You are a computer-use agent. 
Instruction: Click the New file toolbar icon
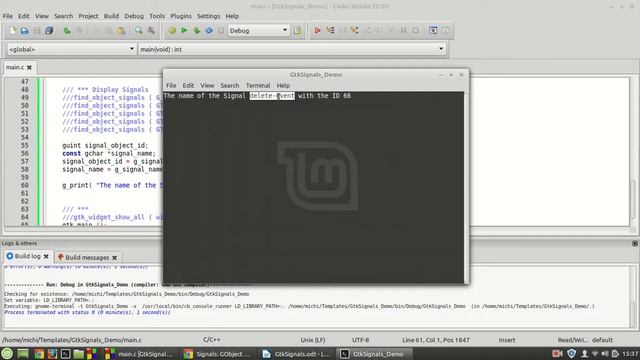click(13, 31)
